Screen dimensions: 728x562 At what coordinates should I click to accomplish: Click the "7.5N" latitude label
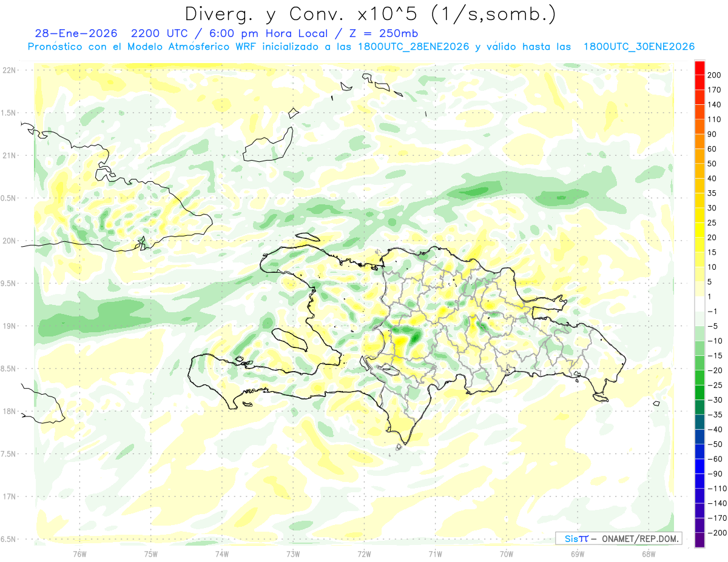(8, 454)
